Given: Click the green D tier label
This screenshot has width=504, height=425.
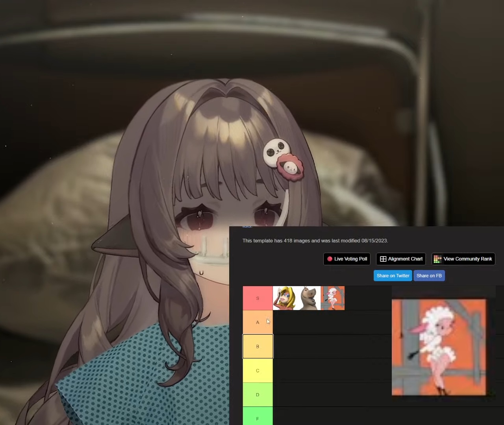Looking at the screenshot, I should point(258,395).
